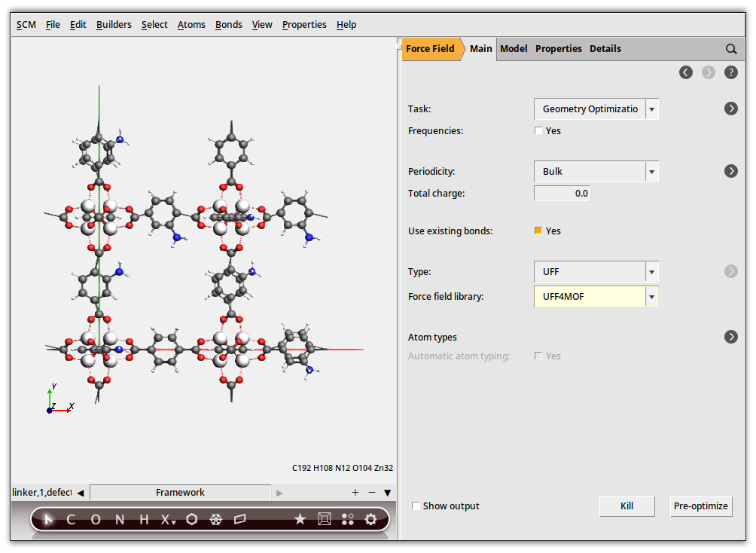Image resolution: width=756 pixels, height=553 pixels.
Task: Check the Show output box
Action: pos(416,506)
